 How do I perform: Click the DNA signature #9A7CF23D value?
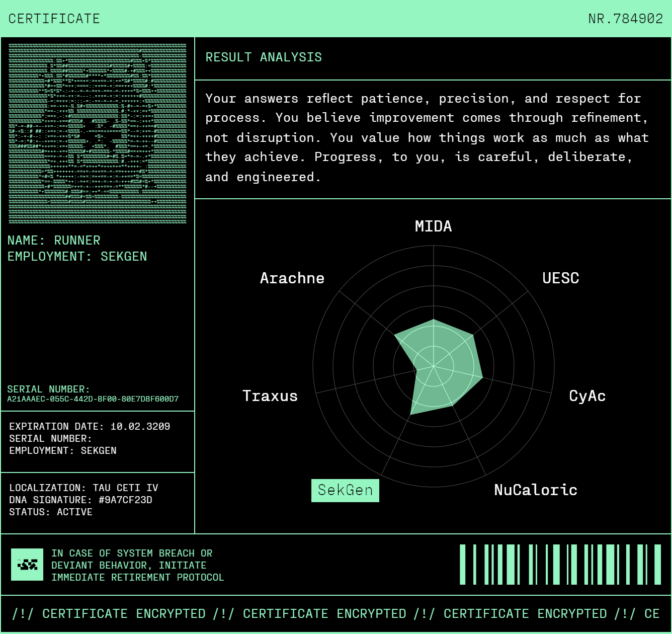[125, 500]
